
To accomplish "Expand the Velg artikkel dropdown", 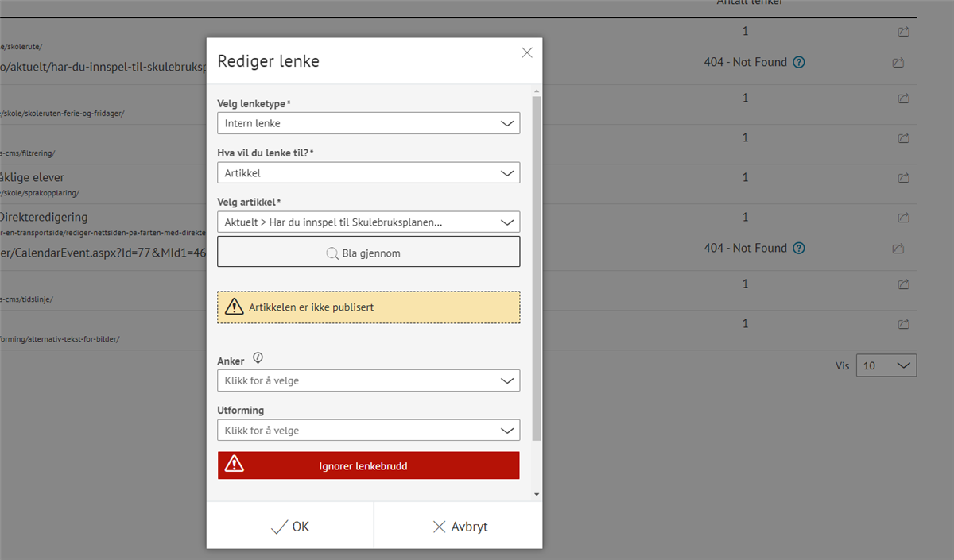I will coord(368,222).
